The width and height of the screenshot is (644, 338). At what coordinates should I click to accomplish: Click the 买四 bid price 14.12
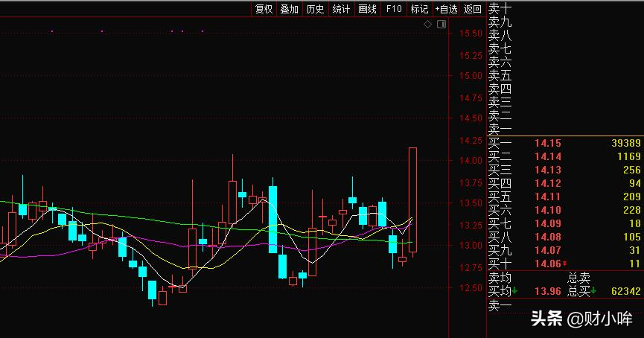pyautogui.click(x=548, y=184)
